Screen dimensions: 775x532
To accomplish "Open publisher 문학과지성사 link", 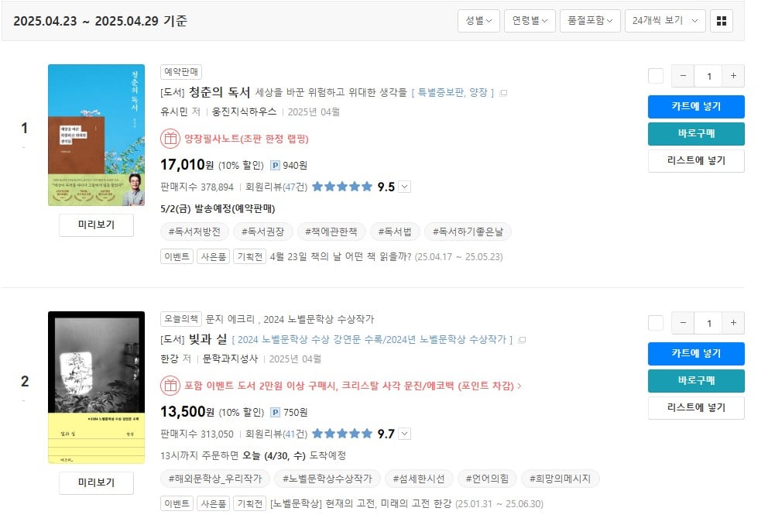I will tap(230, 359).
